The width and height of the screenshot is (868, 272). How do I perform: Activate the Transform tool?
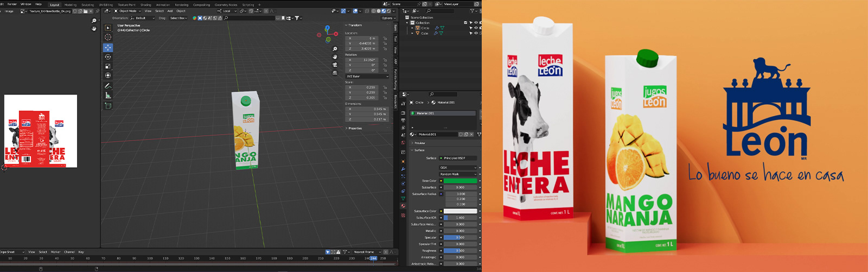coord(107,75)
